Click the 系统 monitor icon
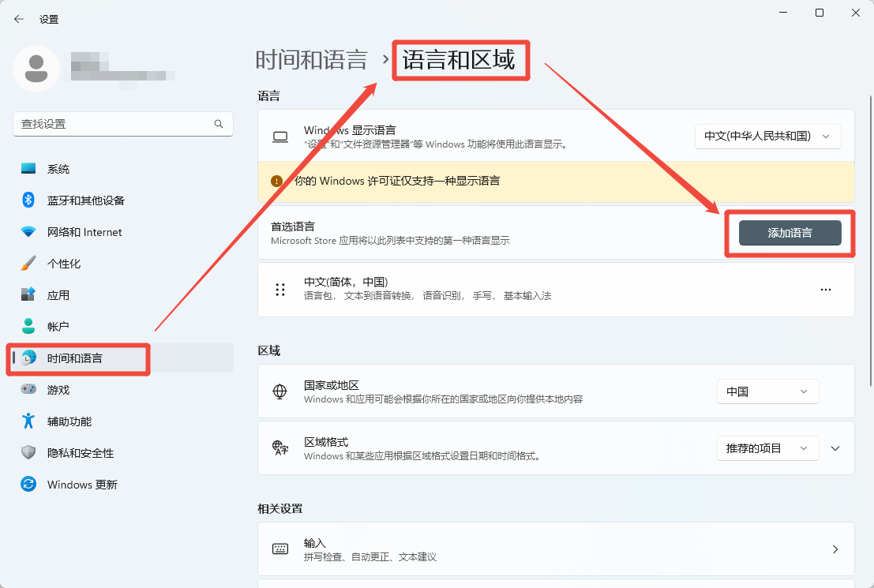 28,169
